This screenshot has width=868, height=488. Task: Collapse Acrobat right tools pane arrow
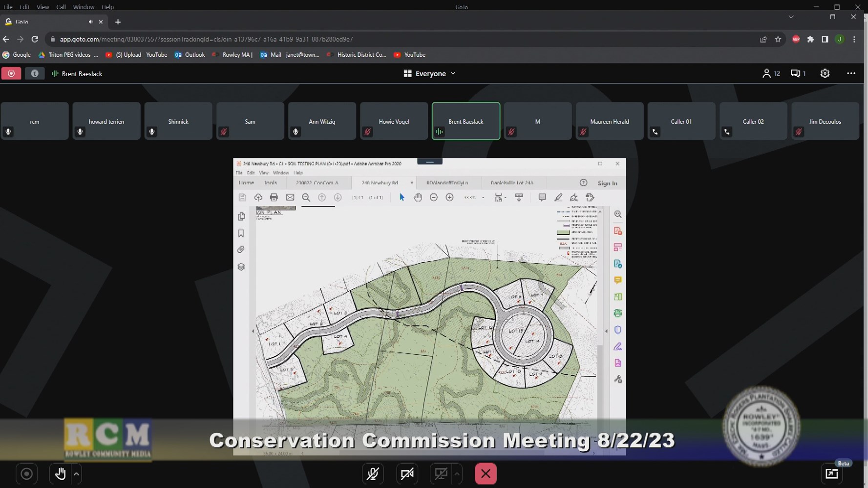(606, 331)
